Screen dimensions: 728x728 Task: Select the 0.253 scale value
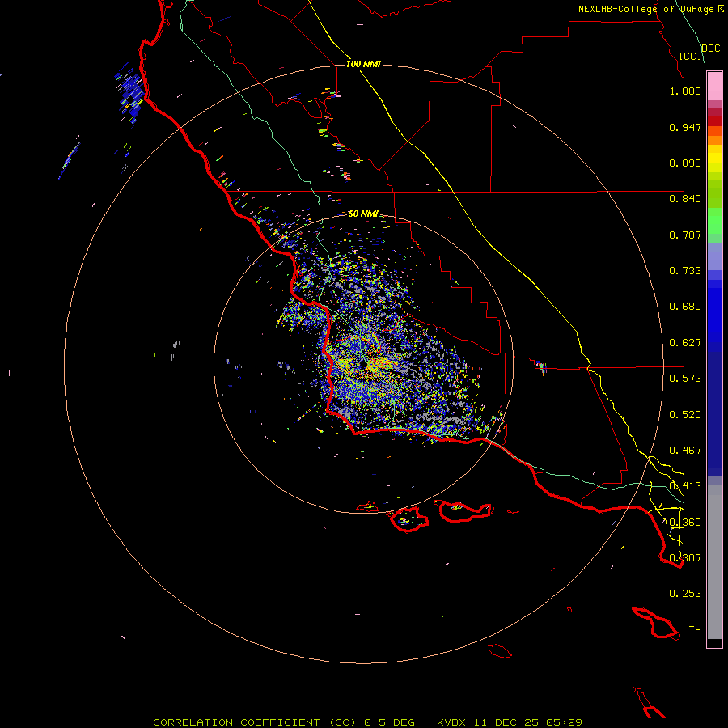685,594
